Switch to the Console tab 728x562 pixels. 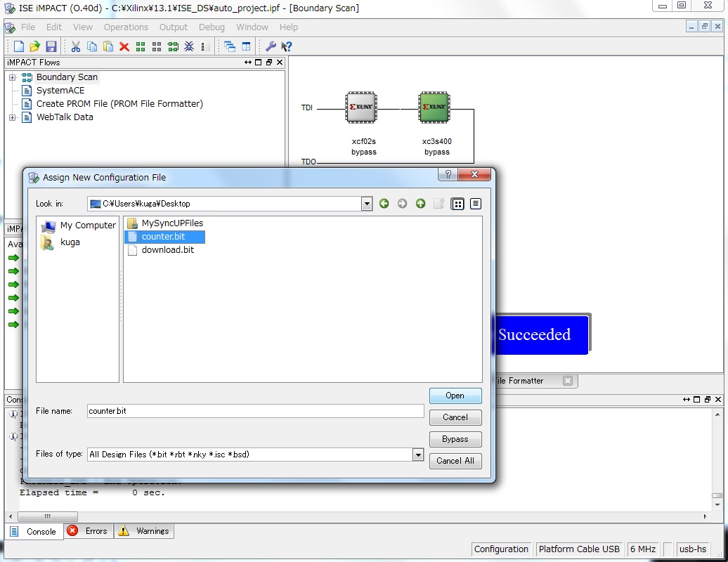pyautogui.click(x=34, y=531)
